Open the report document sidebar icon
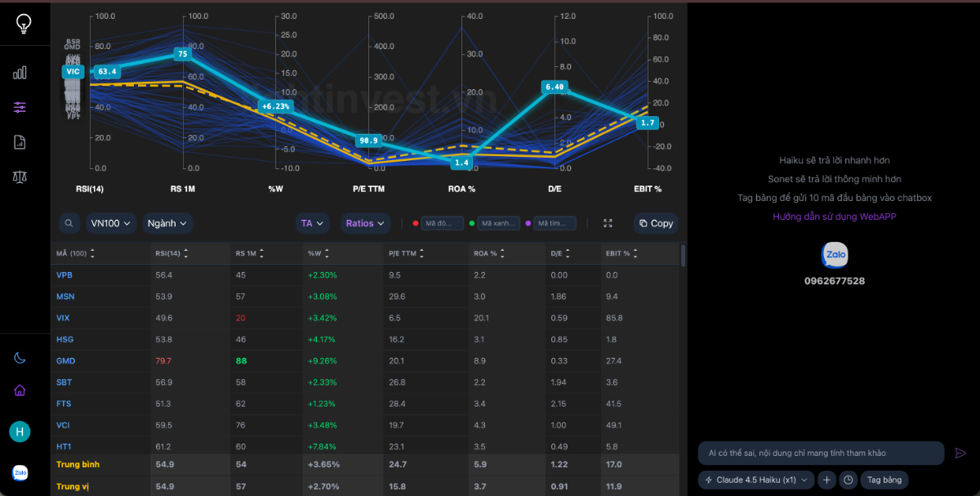Screen dimensions: 980x496 click(20, 142)
